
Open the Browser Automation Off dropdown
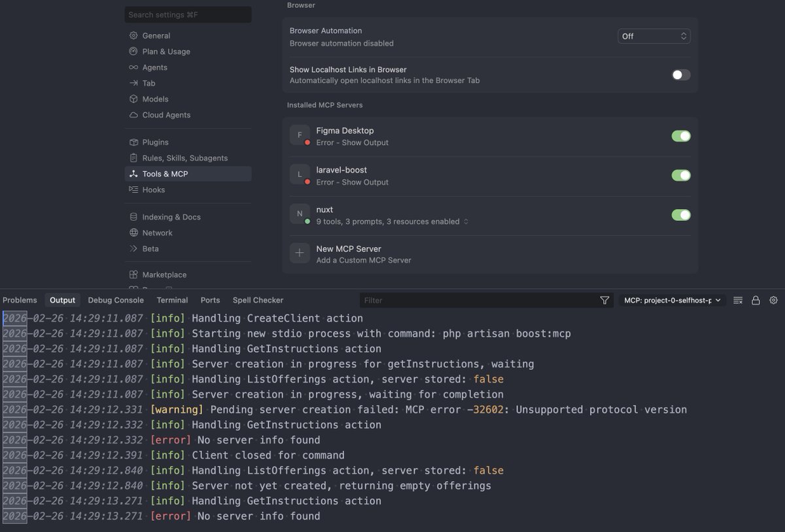tap(654, 37)
